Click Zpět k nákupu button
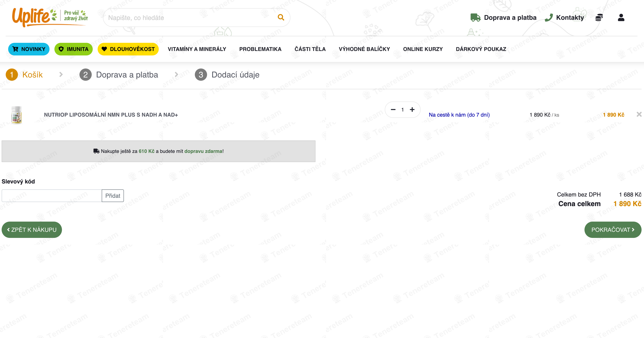The height and width of the screenshot is (338, 644). point(32,230)
